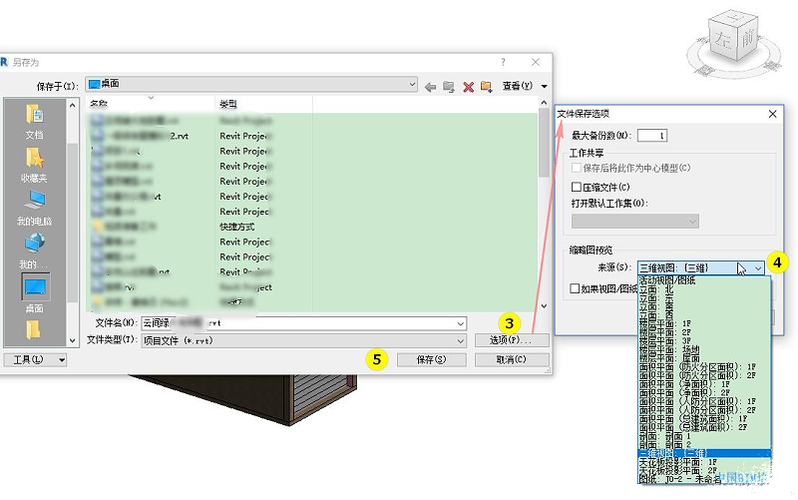Open 收藏夹 in the places sidebar

(x=34, y=164)
